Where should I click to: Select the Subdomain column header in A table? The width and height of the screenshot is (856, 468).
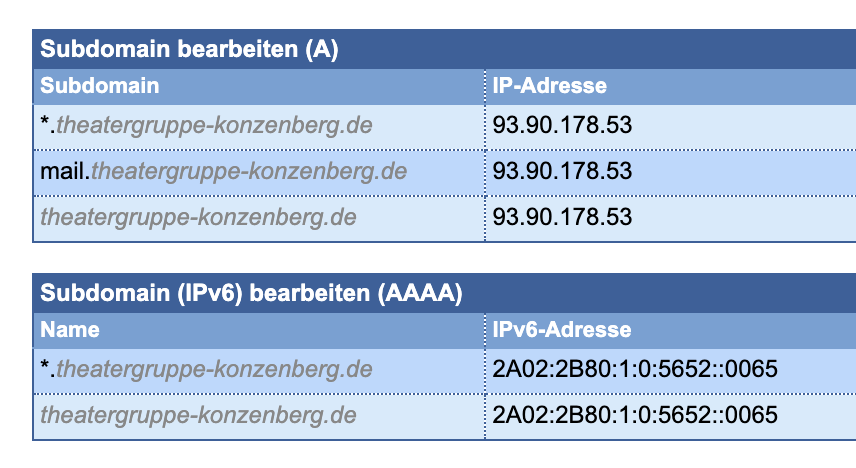pos(100,86)
